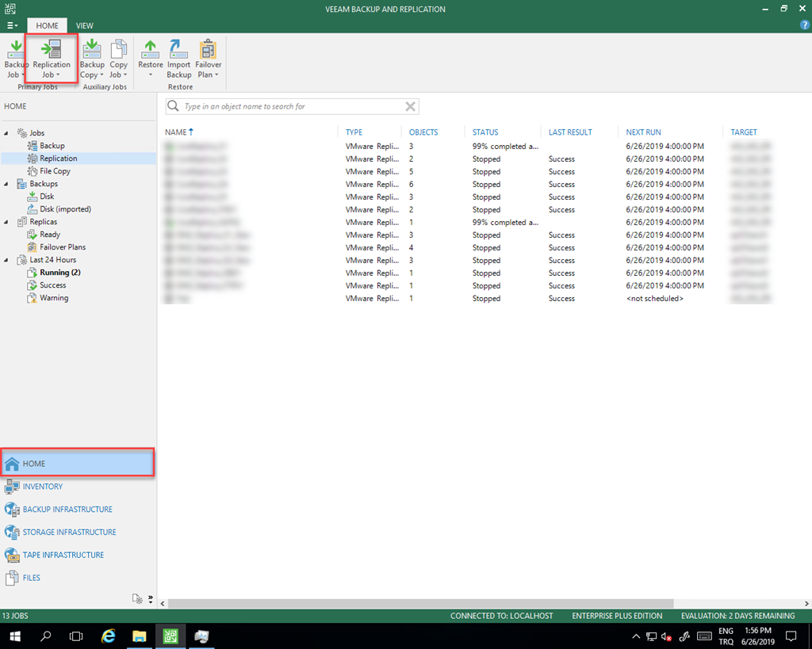The height and width of the screenshot is (649, 812).
Task: Open the TAPE INFRASTRUCTURE pane
Action: [x=78, y=555]
